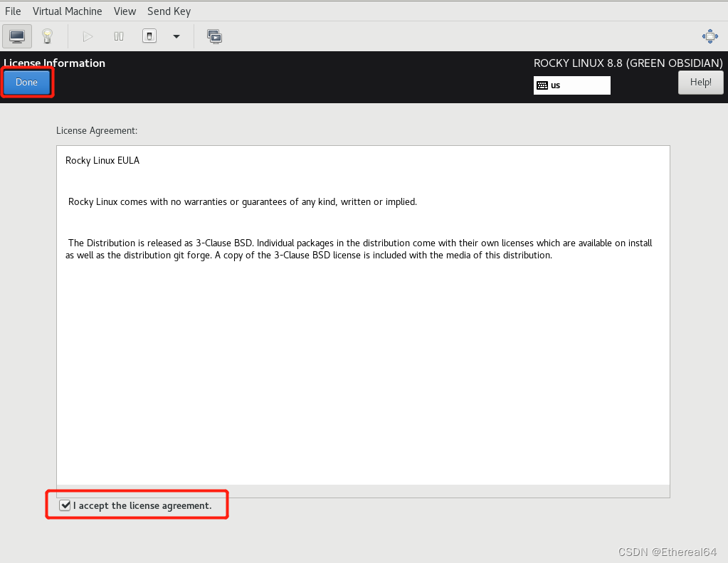Click the blue Done button
This screenshot has height=563, width=728.
[x=26, y=83]
